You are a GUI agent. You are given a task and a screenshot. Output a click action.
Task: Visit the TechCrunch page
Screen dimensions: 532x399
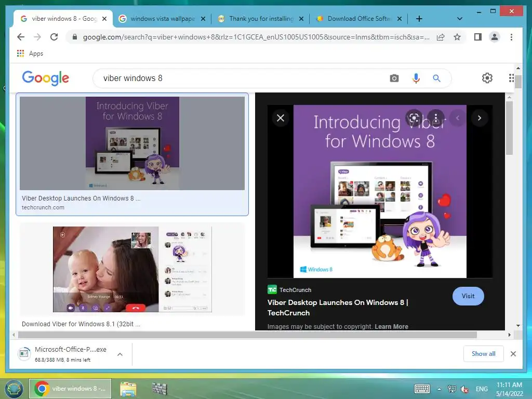coord(468,296)
